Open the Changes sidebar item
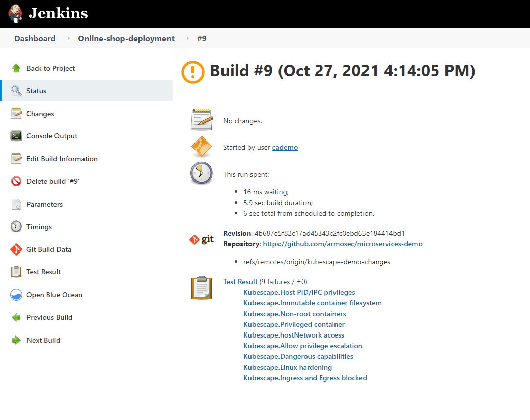The image size is (530, 420). [x=40, y=114]
